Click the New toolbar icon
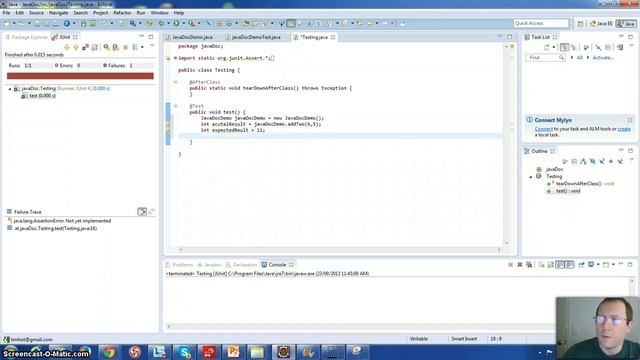This screenshot has height=360, width=640. click(7, 24)
